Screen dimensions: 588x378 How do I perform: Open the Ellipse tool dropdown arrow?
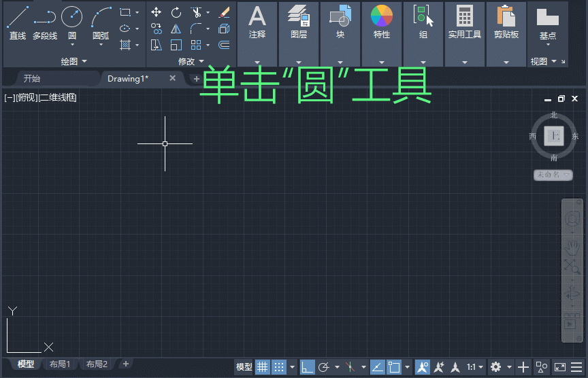click(137, 29)
